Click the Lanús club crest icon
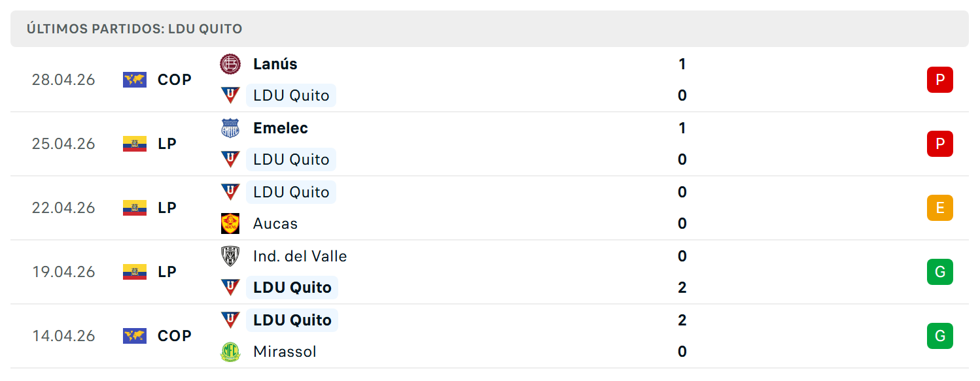The height and width of the screenshot is (381, 980). pos(230,64)
